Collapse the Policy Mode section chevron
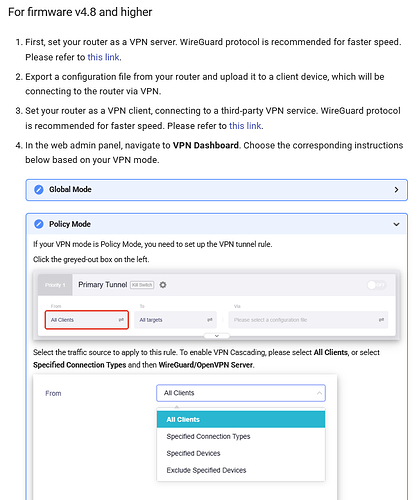Image resolution: width=418 pixels, height=500 pixels. pos(396,224)
